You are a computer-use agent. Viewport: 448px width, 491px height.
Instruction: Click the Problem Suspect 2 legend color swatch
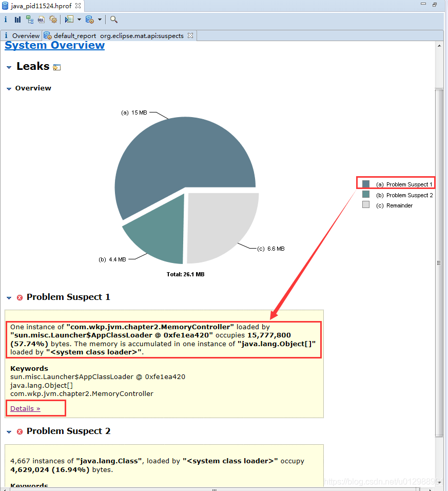tap(366, 194)
